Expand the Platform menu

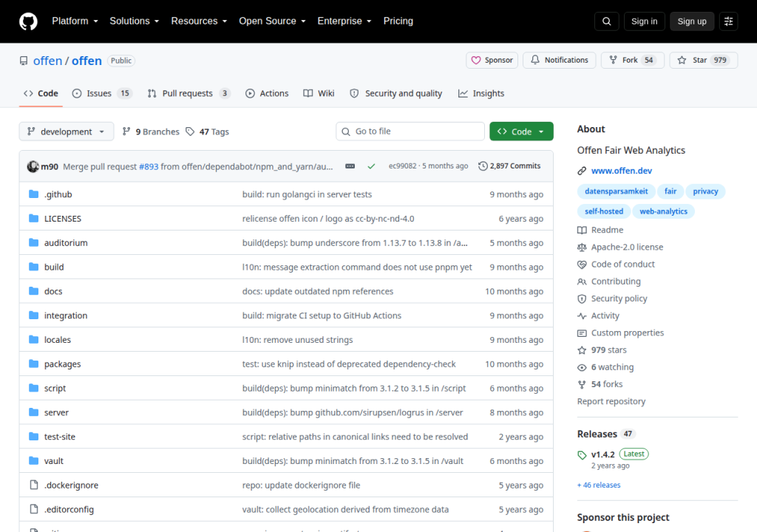pyautogui.click(x=75, y=21)
